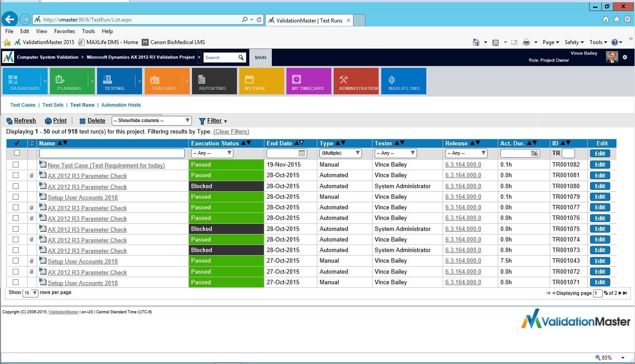Click the Blocked status cell for TR001080
The width and height of the screenshot is (635, 364).
[x=226, y=186]
